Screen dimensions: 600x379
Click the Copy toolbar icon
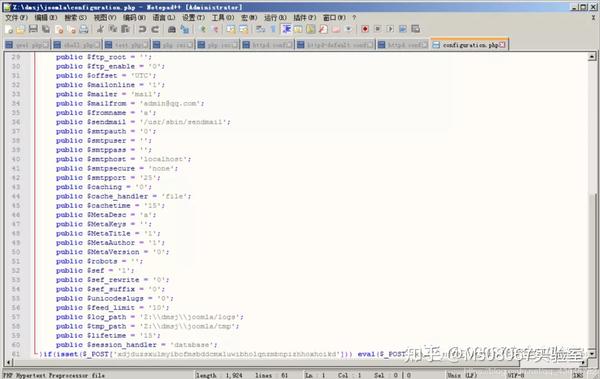click(113, 29)
